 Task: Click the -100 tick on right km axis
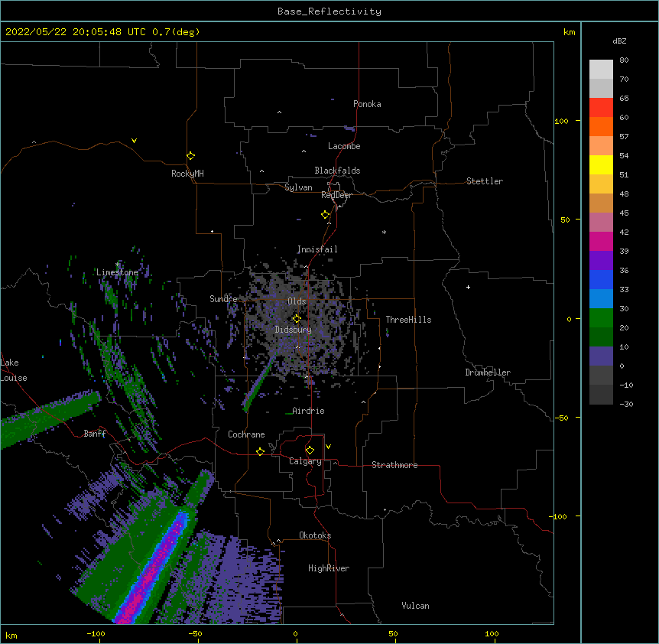[x=559, y=516]
